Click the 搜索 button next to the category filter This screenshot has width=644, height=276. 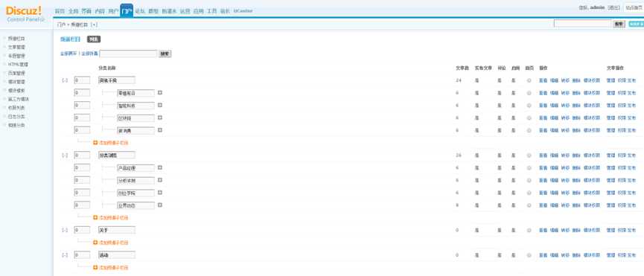(x=165, y=54)
